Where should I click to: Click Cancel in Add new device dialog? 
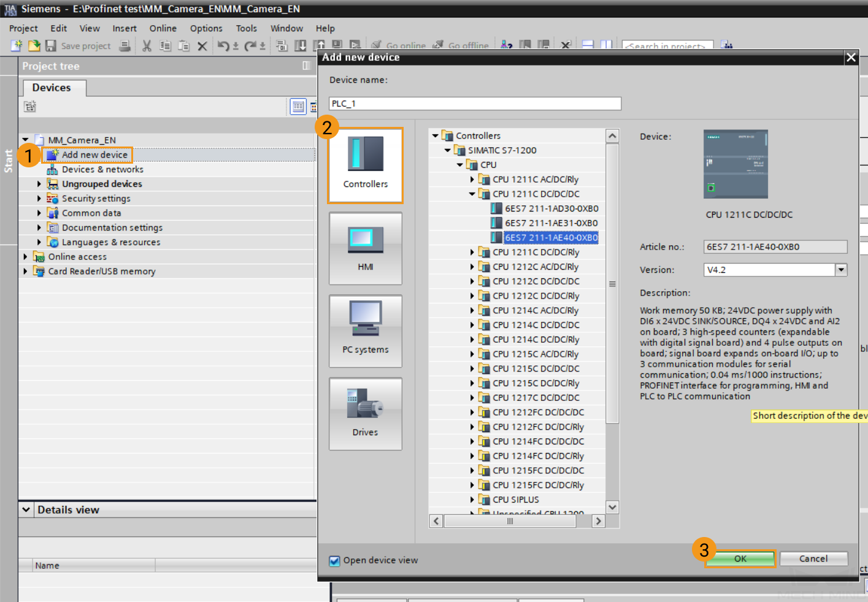click(x=813, y=558)
